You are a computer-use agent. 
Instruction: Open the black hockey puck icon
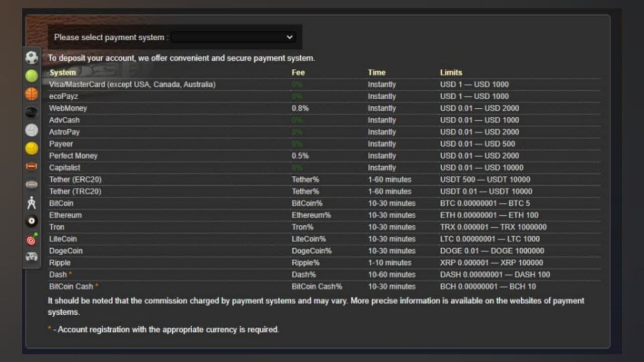[x=32, y=112]
